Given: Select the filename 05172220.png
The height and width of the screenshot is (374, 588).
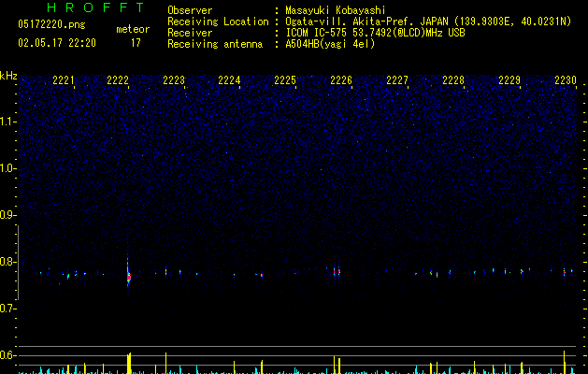Looking at the screenshot, I should [x=51, y=24].
